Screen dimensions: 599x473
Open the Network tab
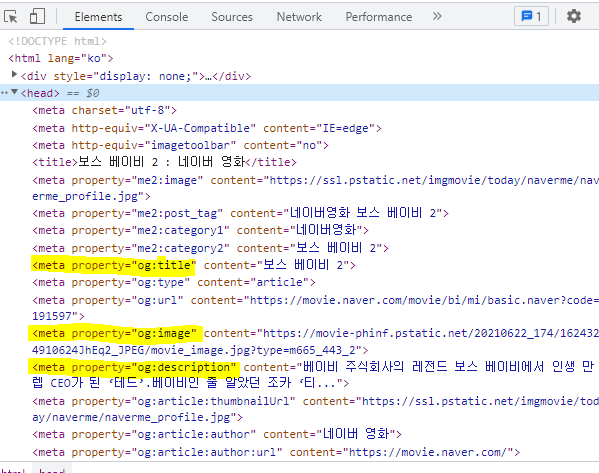tap(299, 17)
